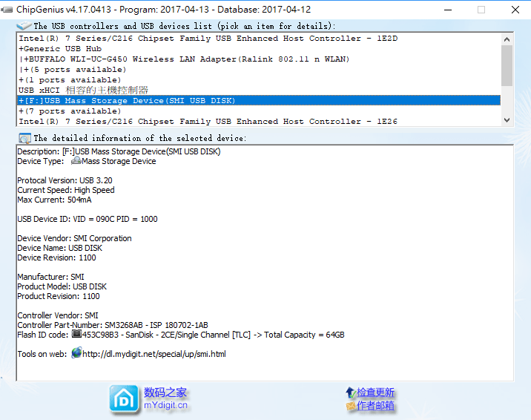
Task: Click the Device Vendor: SMI Corporation line
Action: tap(74, 238)
